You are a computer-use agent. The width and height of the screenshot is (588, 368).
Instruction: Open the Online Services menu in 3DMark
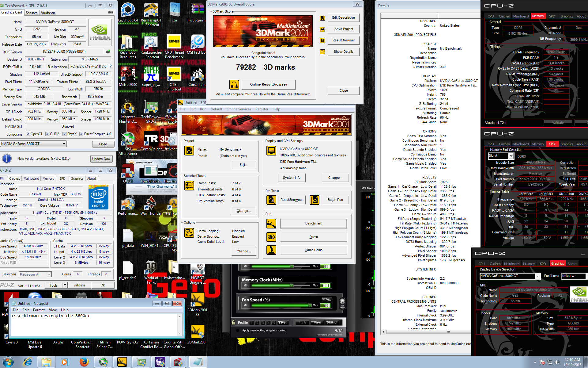239,109
